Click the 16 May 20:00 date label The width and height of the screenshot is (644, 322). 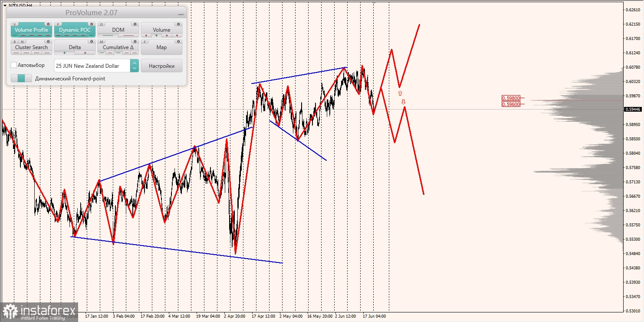click(320, 316)
